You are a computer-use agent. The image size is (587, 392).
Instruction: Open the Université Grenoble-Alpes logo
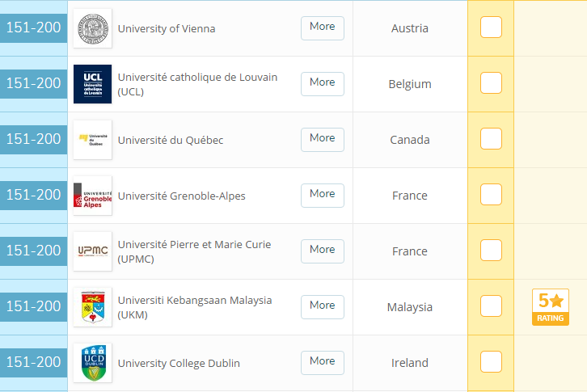[x=92, y=196]
